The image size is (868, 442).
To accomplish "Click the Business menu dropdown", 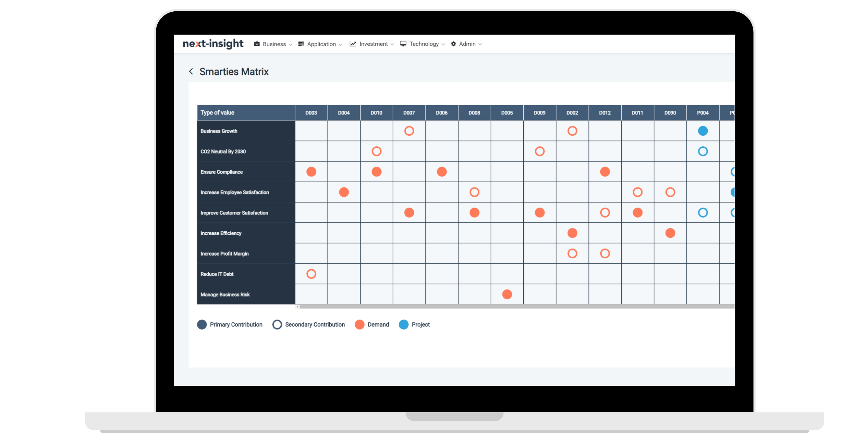I will pyautogui.click(x=273, y=44).
